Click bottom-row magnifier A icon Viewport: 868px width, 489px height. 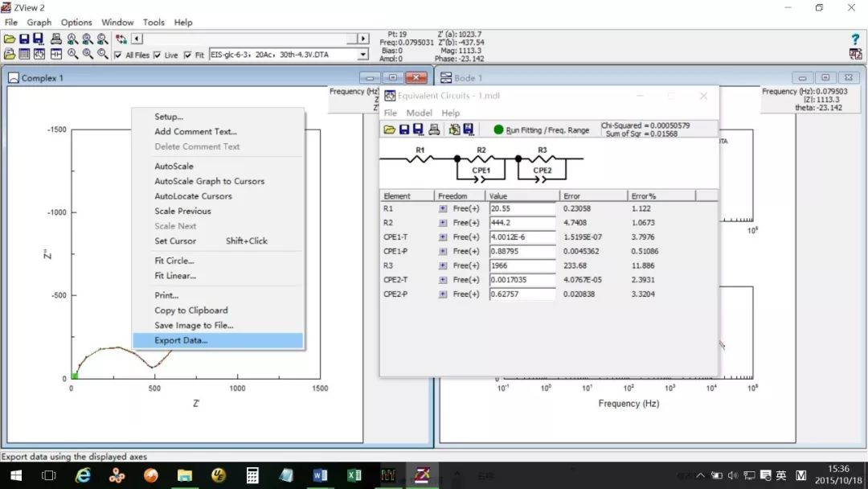[72, 54]
